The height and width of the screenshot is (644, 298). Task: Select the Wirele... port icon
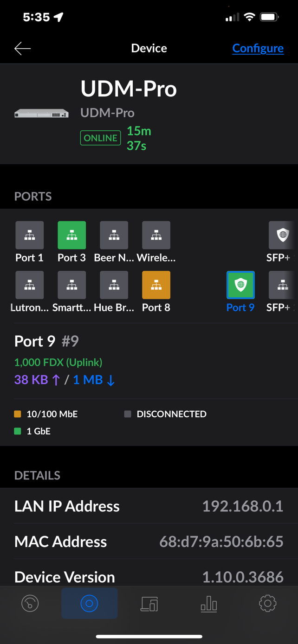pos(156,236)
